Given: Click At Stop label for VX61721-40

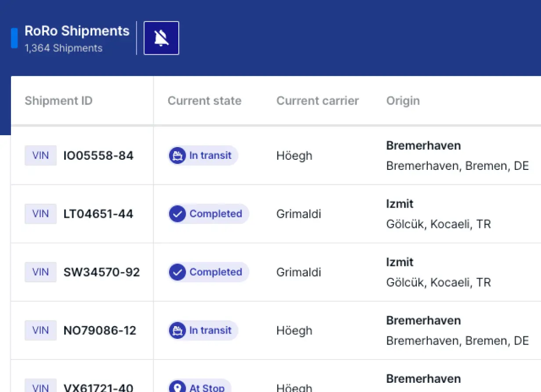Looking at the screenshot, I should tap(207, 388).
